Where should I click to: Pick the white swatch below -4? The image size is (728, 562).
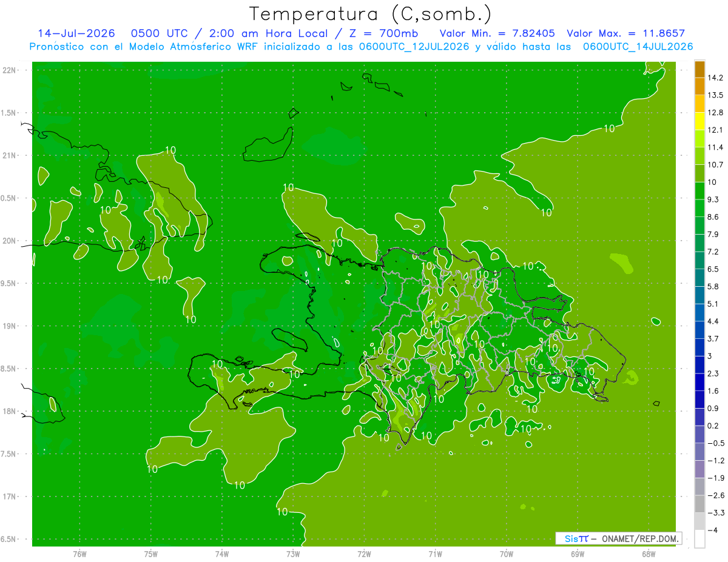699,538
